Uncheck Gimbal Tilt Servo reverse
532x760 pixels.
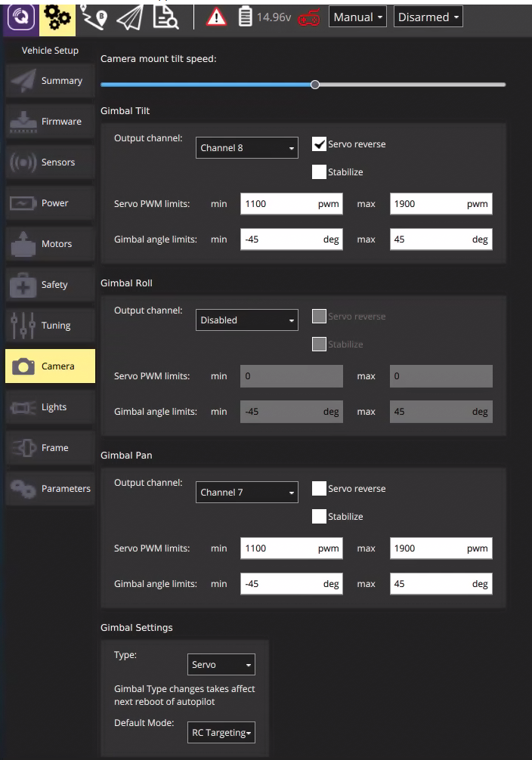[319, 144]
